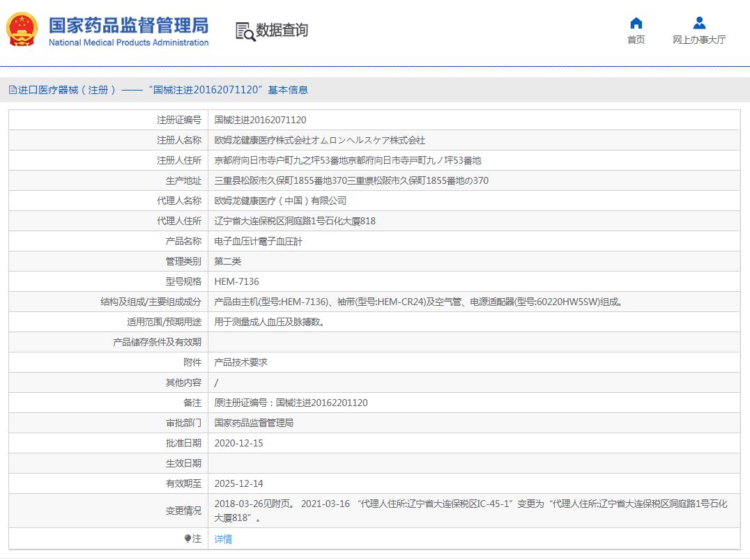Click the 网上办事大厅 user icon

tap(699, 23)
